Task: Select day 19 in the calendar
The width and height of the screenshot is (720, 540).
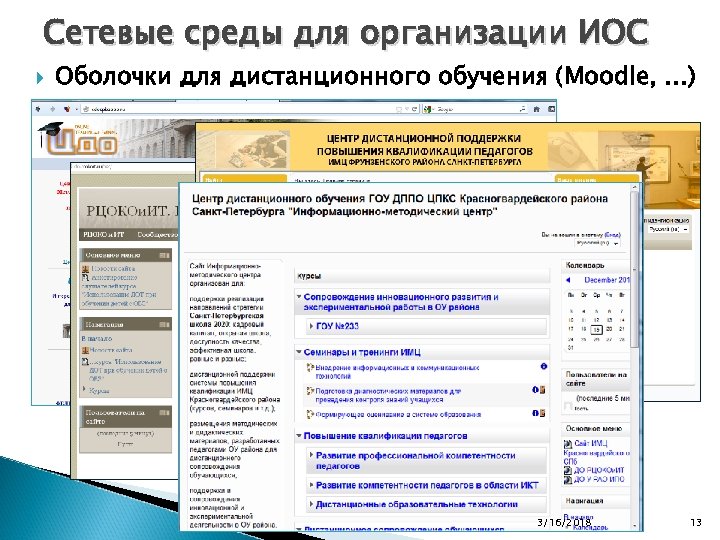Action: coord(596,329)
